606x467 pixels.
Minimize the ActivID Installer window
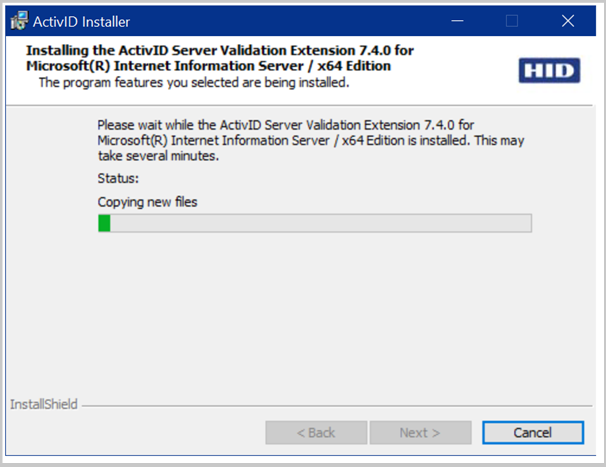457,21
